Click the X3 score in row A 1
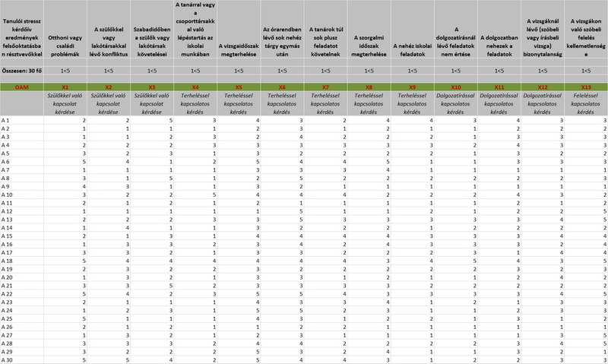608x364 pixels. pyautogui.click(x=152, y=120)
